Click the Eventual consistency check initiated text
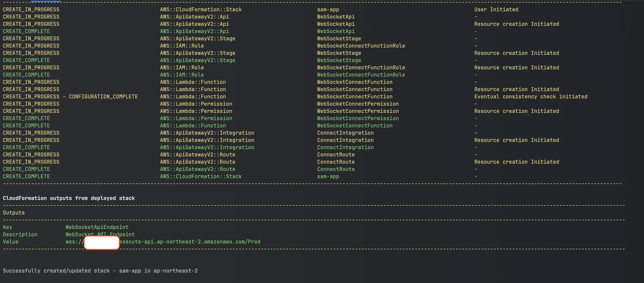The height and width of the screenshot is (283, 644). click(x=531, y=97)
